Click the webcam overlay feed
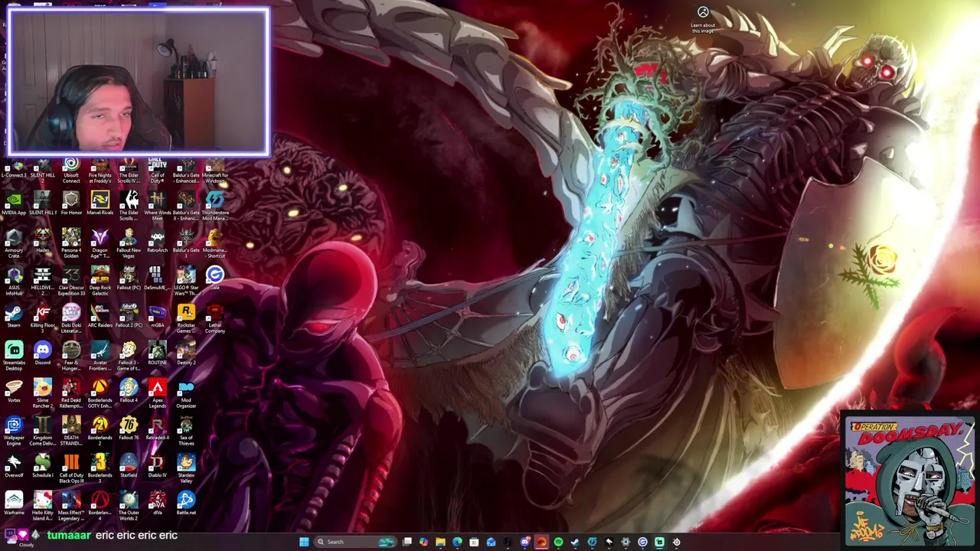Image resolution: width=980 pixels, height=551 pixels. pyautogui.click(x=139, y=81)
